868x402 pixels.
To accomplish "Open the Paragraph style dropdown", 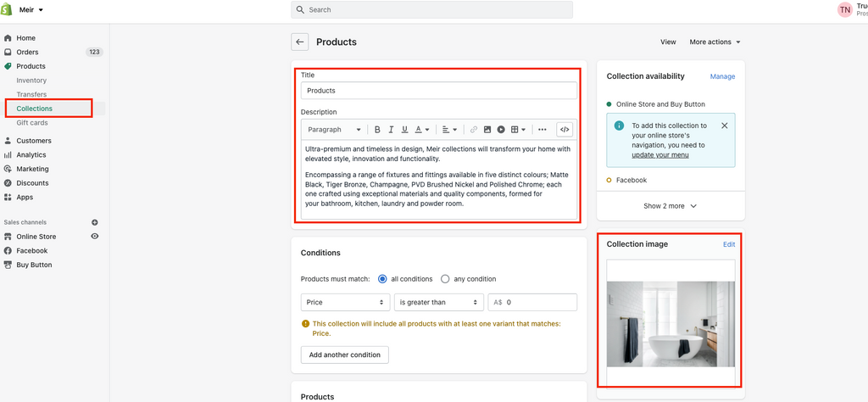I will pos(334,130).
